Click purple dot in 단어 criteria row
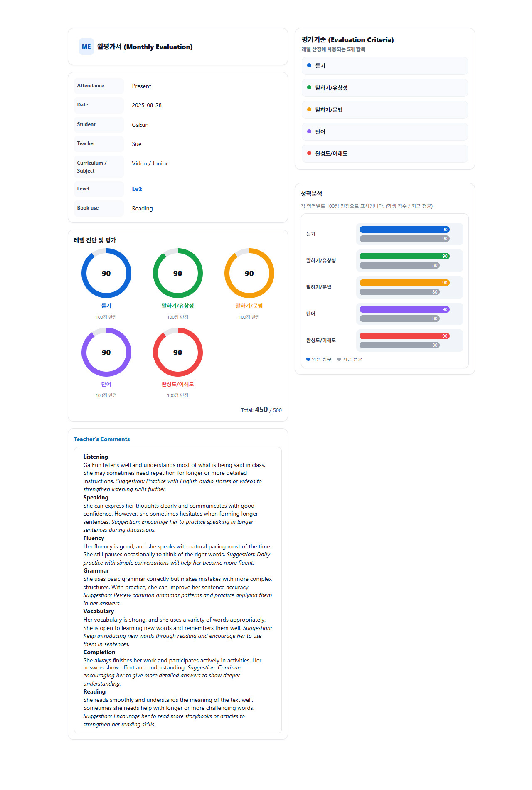The width and height of the screenshot is (532, 790). 309,132
